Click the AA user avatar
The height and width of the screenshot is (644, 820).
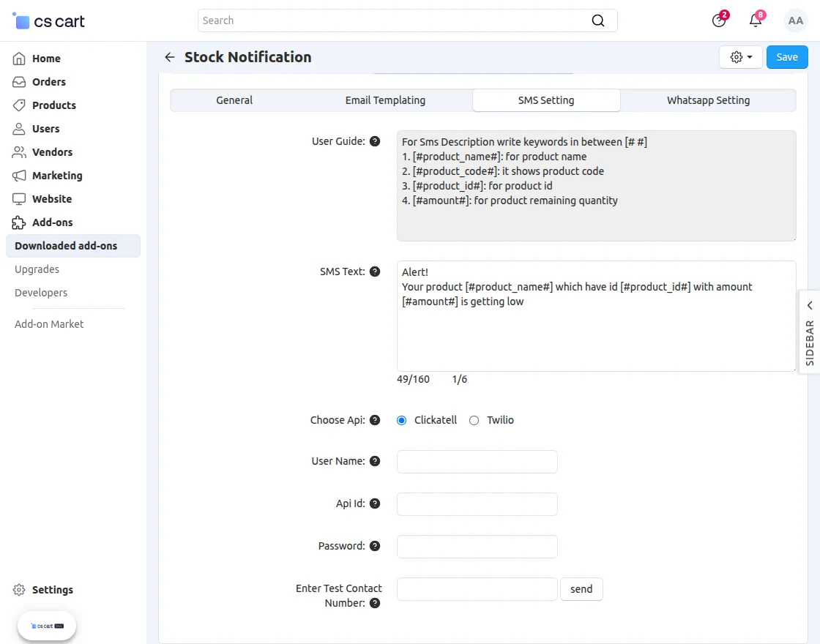pos(795,20)
